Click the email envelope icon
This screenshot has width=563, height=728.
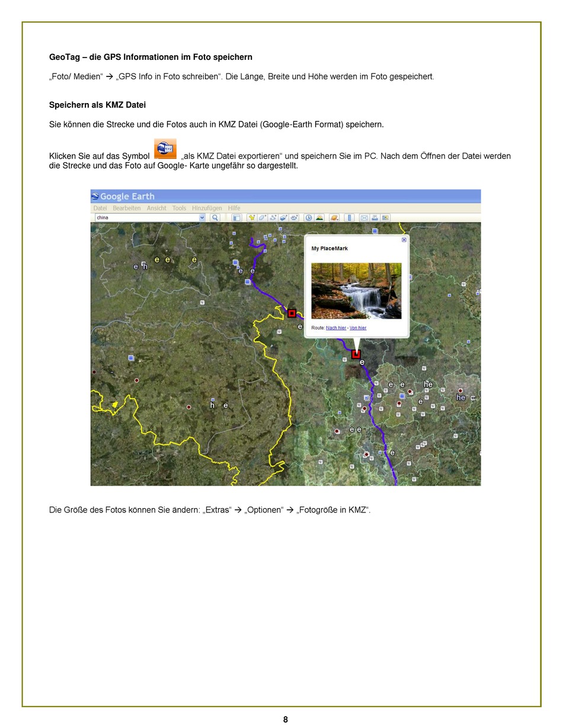[364, 217]
